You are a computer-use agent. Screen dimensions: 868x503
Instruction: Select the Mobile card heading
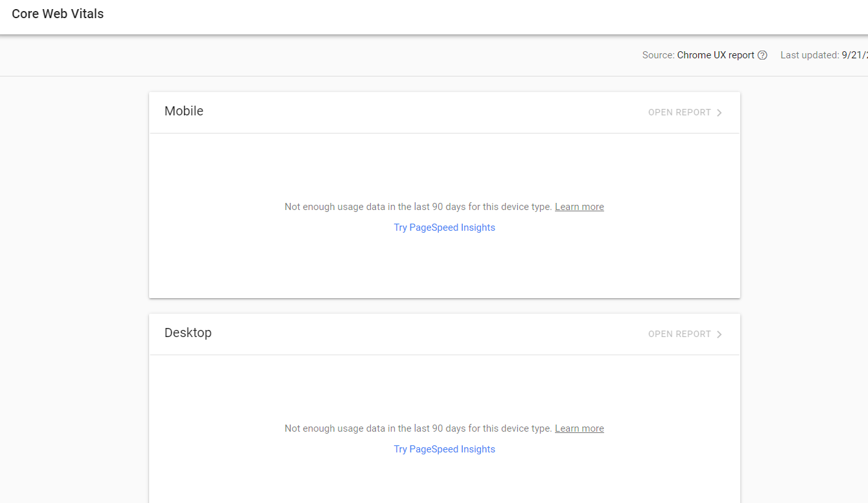click(x=184, y=111)
